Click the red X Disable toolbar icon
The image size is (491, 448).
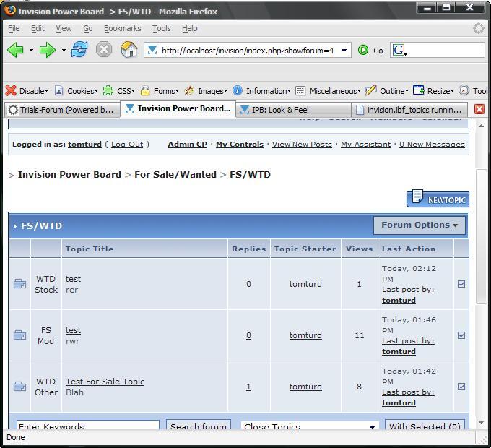pos(11,90)
